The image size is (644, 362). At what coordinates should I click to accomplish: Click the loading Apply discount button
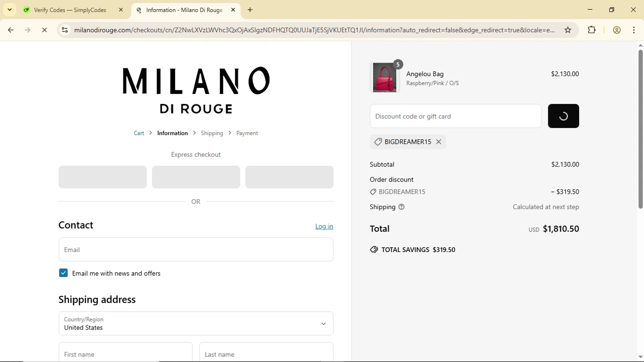[563, 116]
